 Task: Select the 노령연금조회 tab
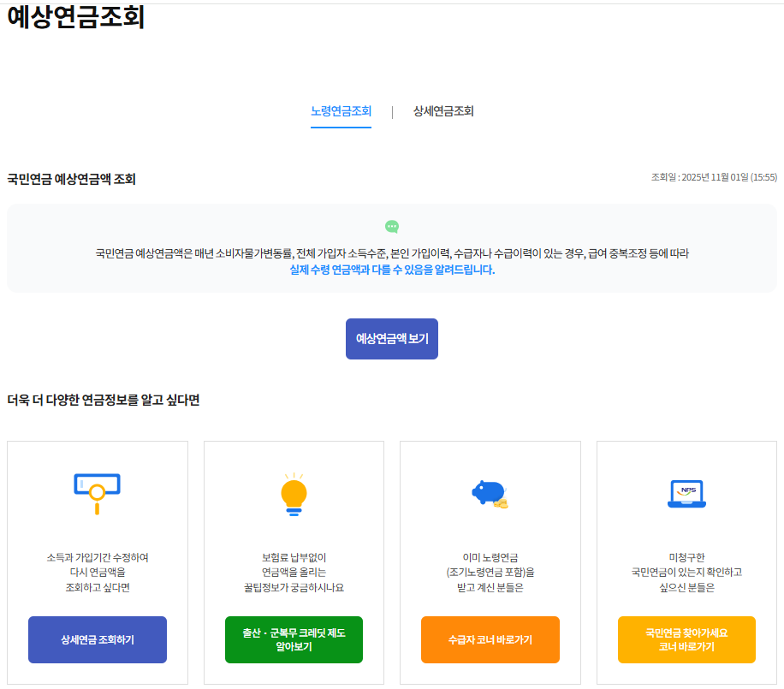[341, 111]
